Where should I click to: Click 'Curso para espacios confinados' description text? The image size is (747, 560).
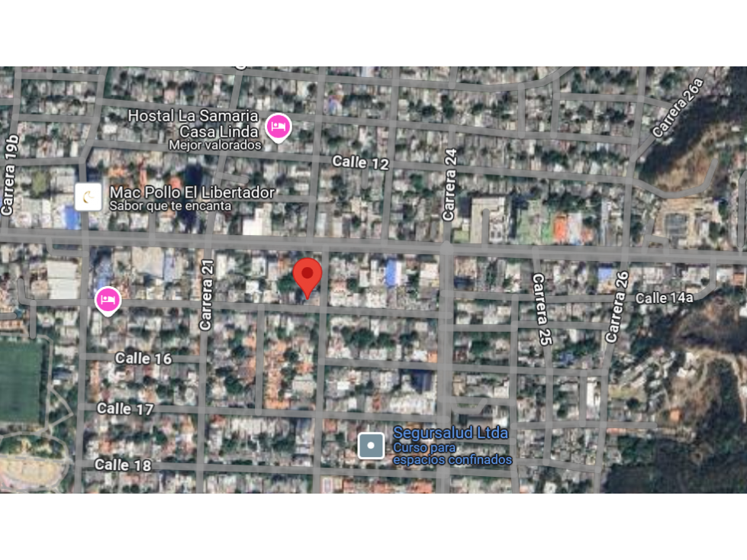(452, 454)
